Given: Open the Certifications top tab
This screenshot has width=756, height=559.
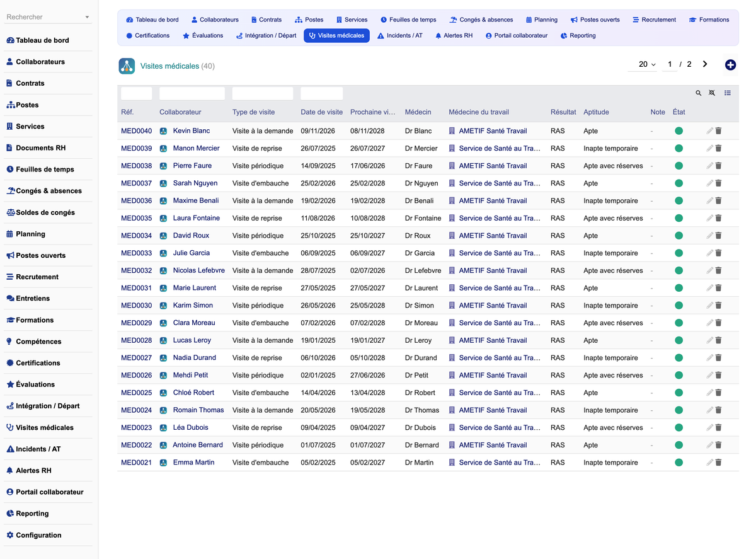Looking at the screenshot, I should coord(147,36).
